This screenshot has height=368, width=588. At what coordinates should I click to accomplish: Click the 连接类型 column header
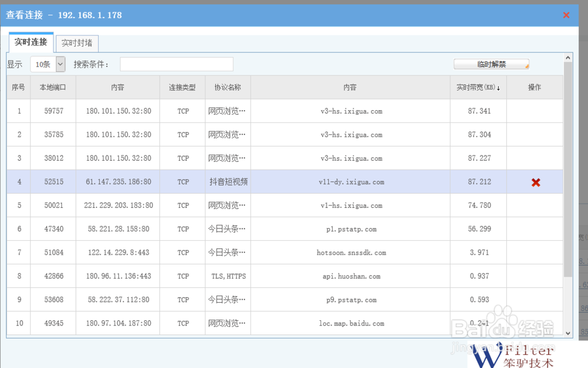click(182, 88)
